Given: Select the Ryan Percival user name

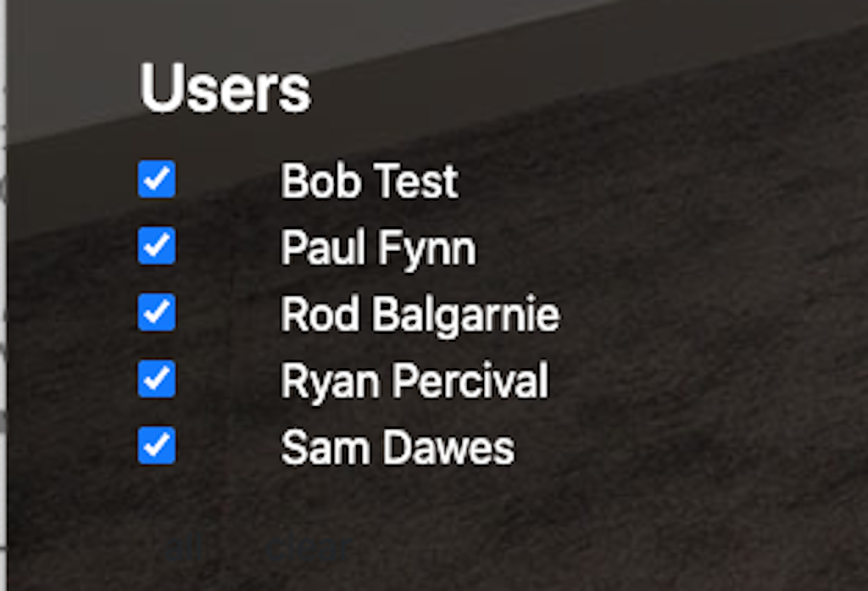Looking at the screenshot, I should click(415, 381).
